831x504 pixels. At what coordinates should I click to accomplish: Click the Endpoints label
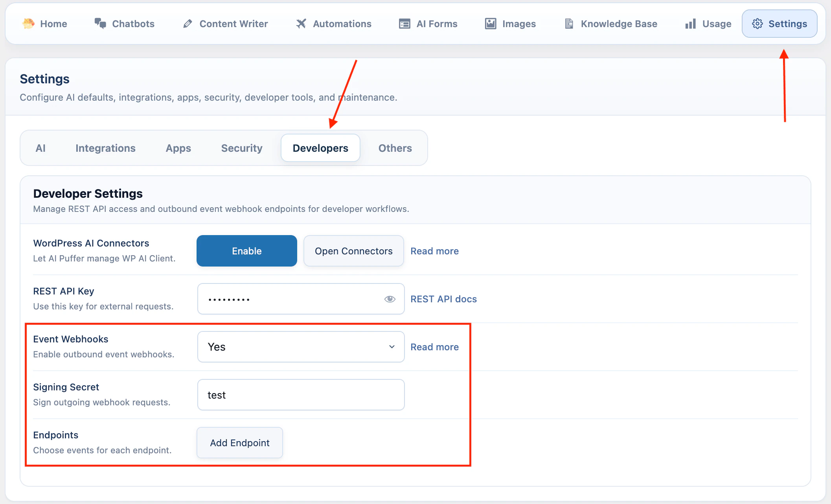coord(56,435)
